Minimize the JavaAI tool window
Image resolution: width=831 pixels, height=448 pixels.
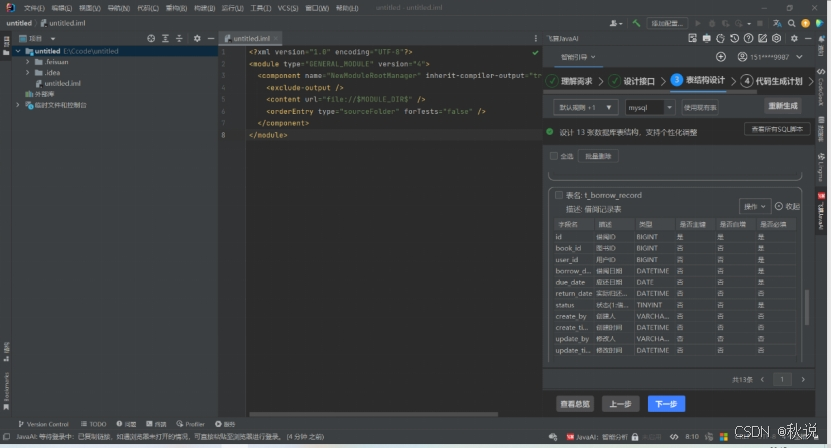pos(808,38)
